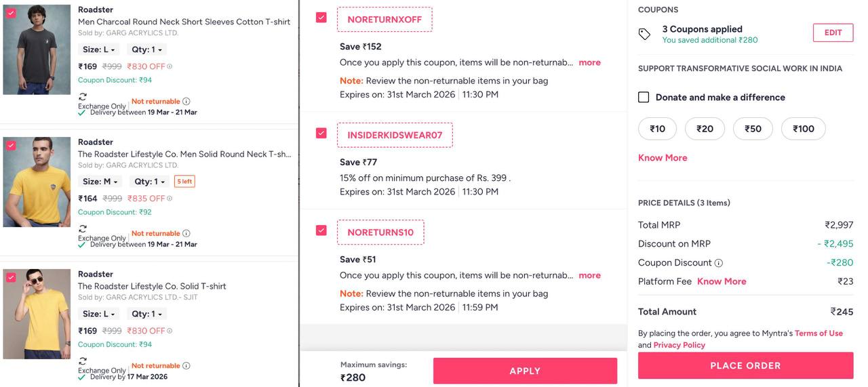Select the ₹50 donation amount chip
This screenshot has width=868, height=387.
click(x=753, y=129)
